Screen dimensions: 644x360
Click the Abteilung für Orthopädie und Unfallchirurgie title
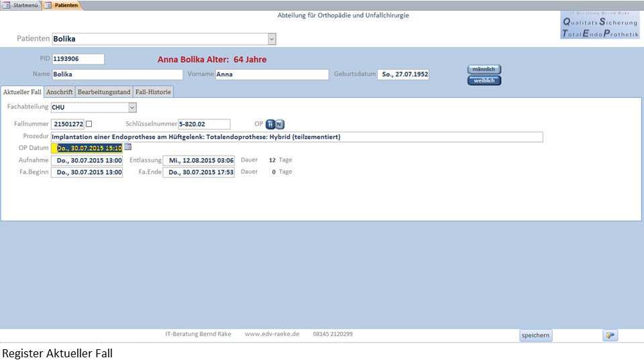pyautogui.click(x=343, y=15)
